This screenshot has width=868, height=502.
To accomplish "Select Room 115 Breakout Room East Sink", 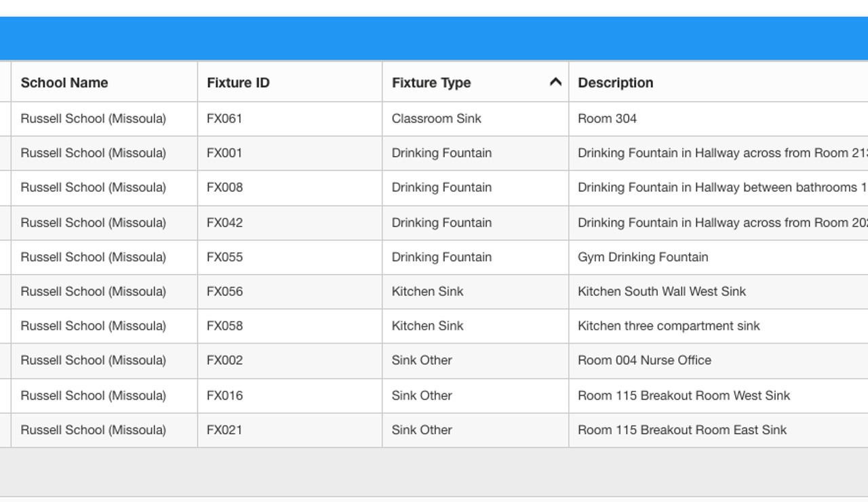I will [x=682, y=430].
